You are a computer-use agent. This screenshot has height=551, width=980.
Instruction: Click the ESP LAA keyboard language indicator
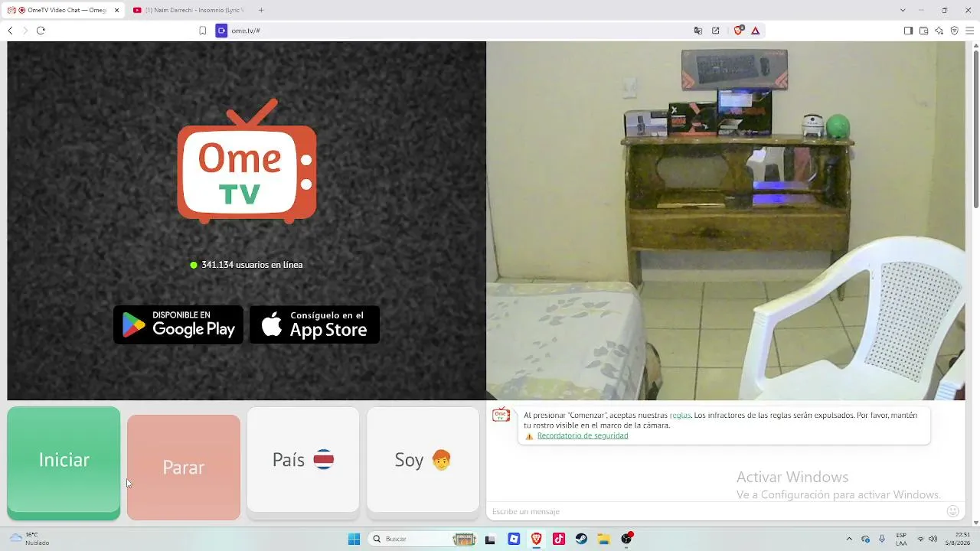click(x=901, y=539)
